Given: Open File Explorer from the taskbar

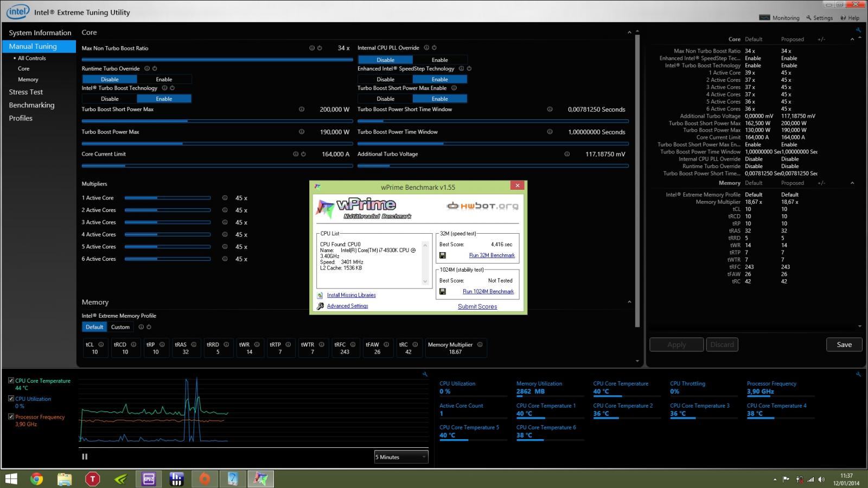Looking at the screenshot, I should click(65, 479).
